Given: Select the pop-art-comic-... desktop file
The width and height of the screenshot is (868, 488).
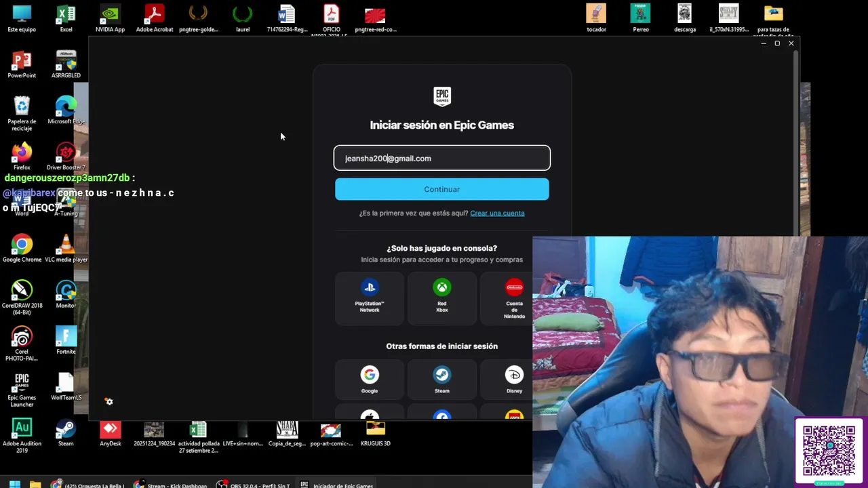Looking at the screenshot, I should click(331, 433).
